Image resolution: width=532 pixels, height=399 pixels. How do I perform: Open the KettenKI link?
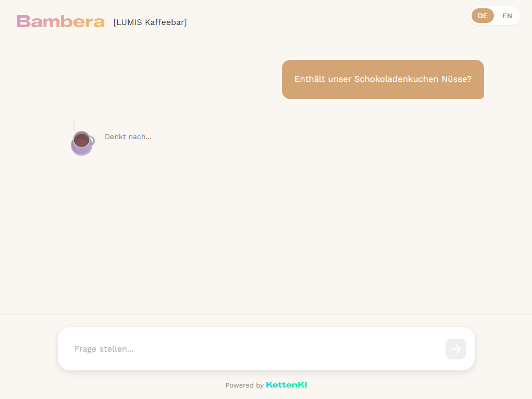tap(287, 385)
